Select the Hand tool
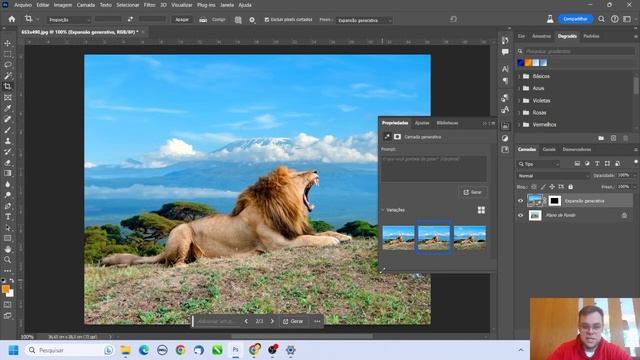Screen dimensions: 640x360 [x=8, y=249]
